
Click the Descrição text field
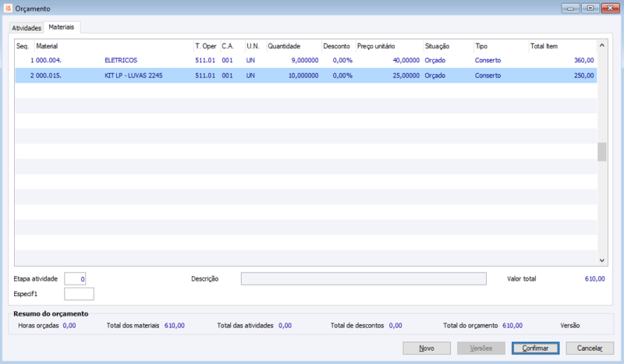(363, 279)
